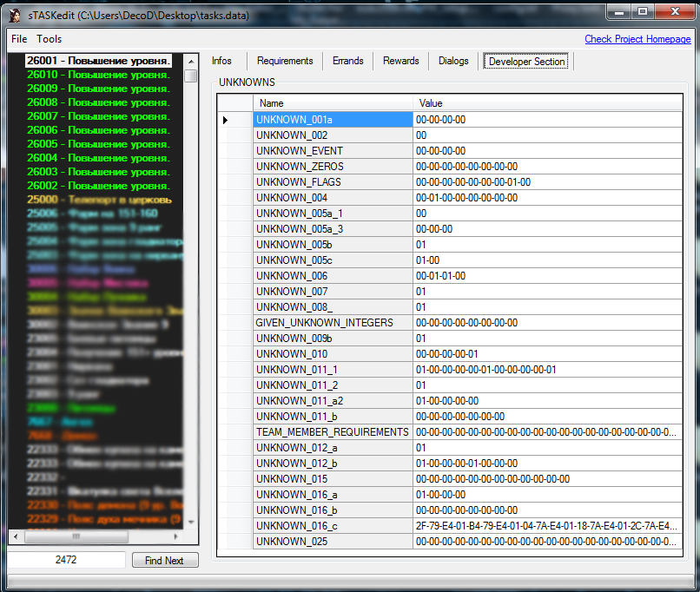Open the Check Project Homepage link
The image size is (700, 592).
pos(637,39)
